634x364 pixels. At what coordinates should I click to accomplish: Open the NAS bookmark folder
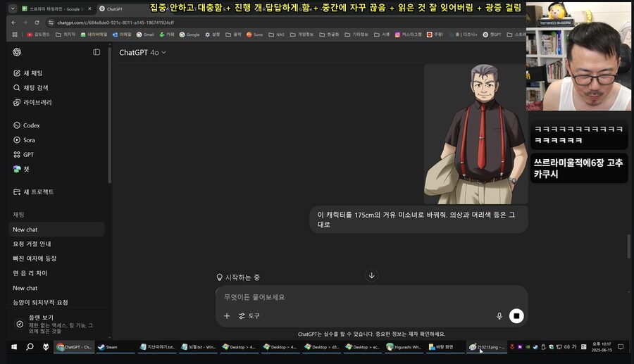pyautogui.click(x=277, y=34)
